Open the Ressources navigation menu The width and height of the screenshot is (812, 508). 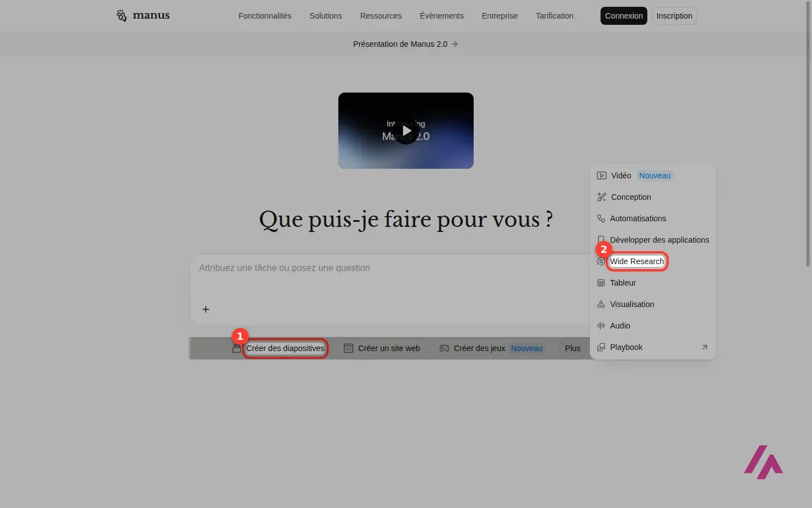[x=381, y=16]
